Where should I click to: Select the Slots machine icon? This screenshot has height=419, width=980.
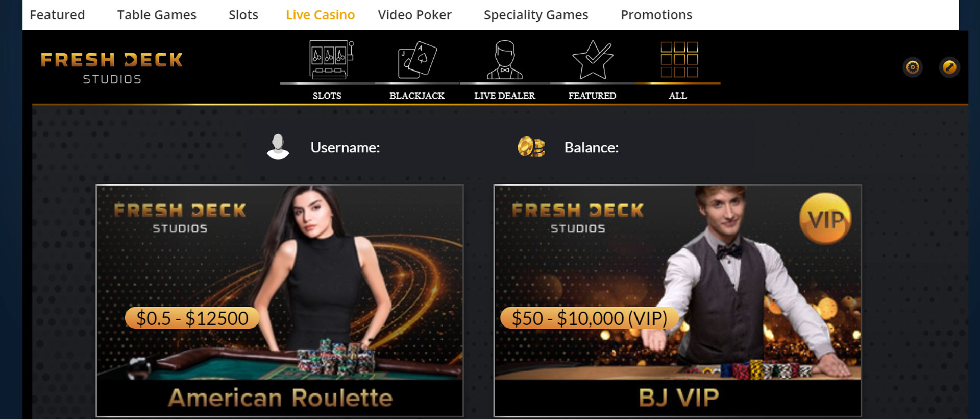331,59
